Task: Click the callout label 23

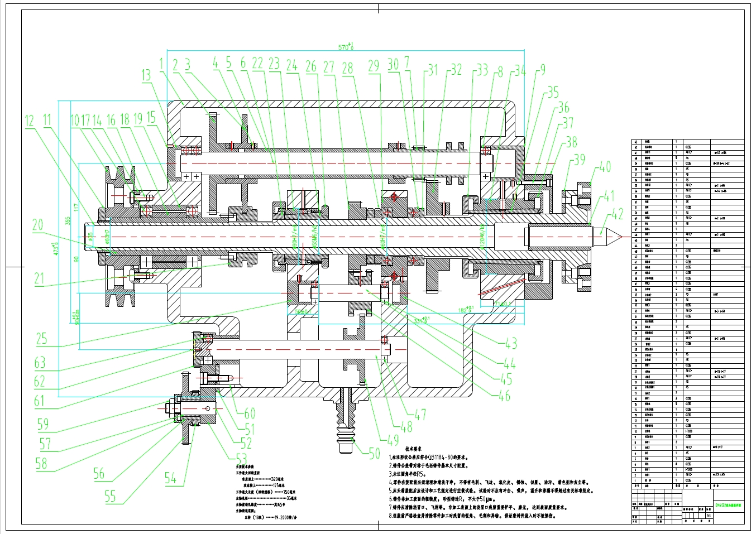Action: [x=274, y=64]
